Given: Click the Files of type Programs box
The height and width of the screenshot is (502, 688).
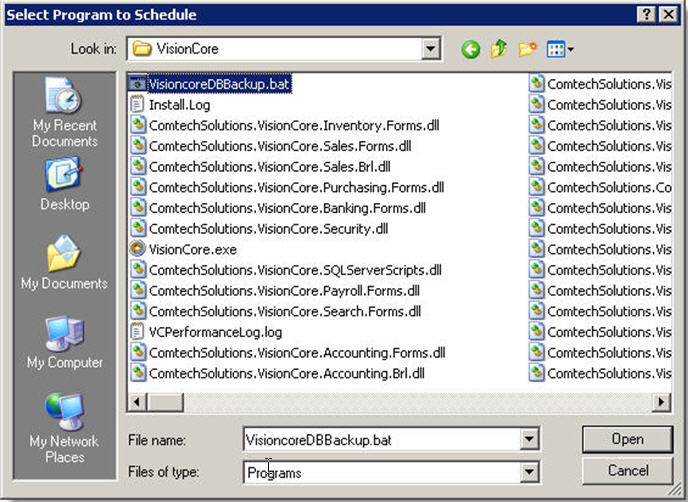Looking at the screenshot, I should coord(382,473).
